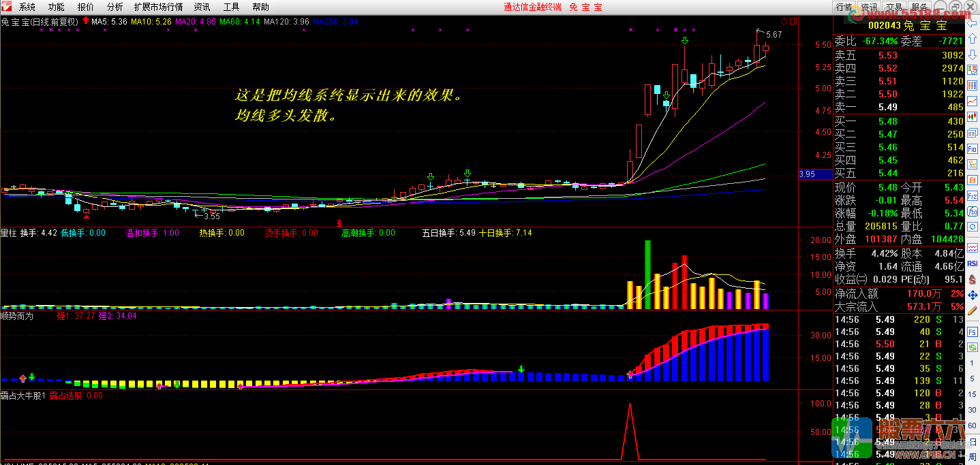Click the 霸占大牛股1 indicator panel title
Viewport: 980px width, 465px height.
coord(23,396)
